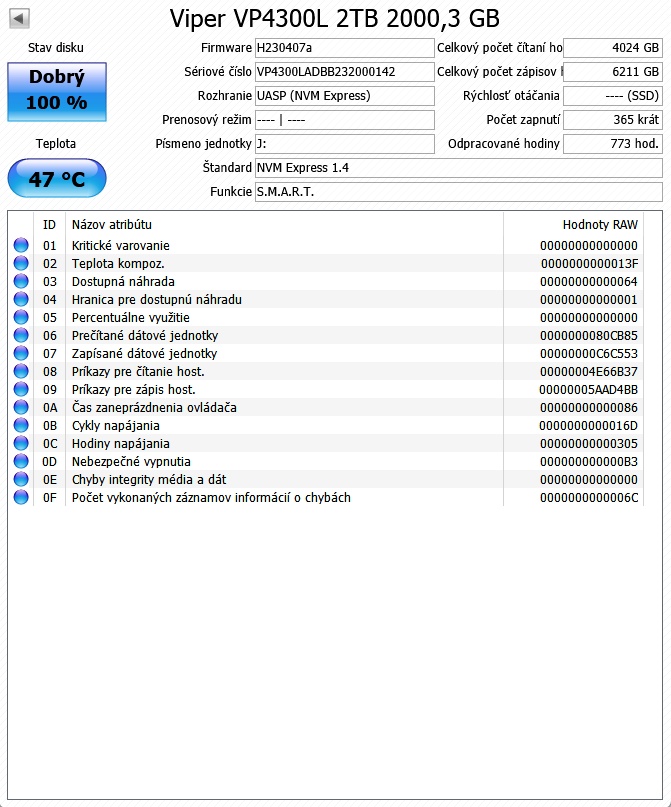671x807 pixels.
Task: Select Čas zaneprázdnenia ovládača attribute text
Action: pyautogui.click(x=154, y=408)
